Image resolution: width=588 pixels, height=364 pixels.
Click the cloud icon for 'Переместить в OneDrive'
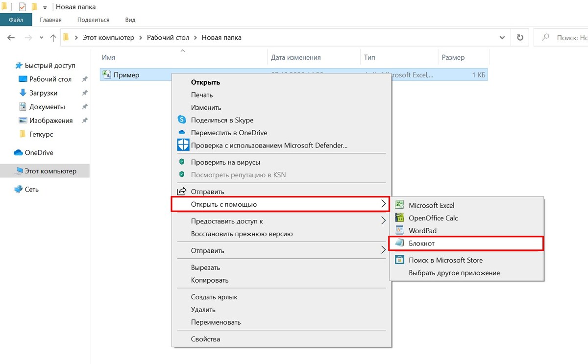point(182,132)
